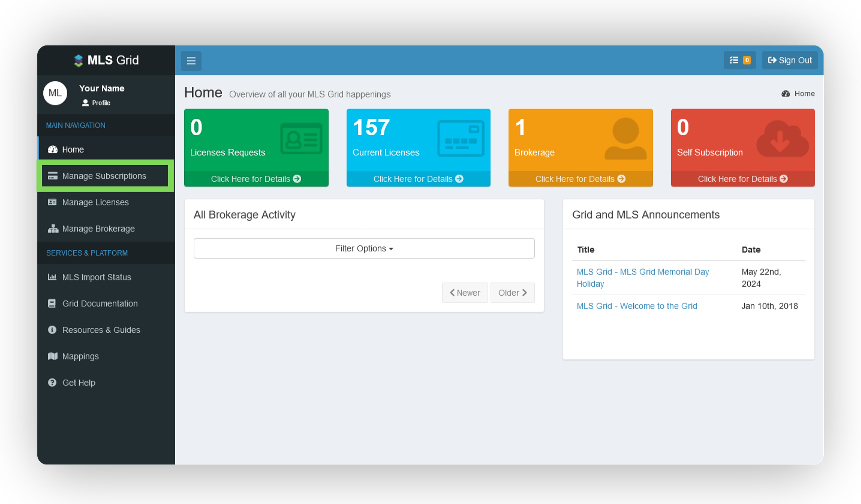Click the credit card icon for Manage Subscriptions
Viewport: 861px width, 504px height.
point(52,176)
